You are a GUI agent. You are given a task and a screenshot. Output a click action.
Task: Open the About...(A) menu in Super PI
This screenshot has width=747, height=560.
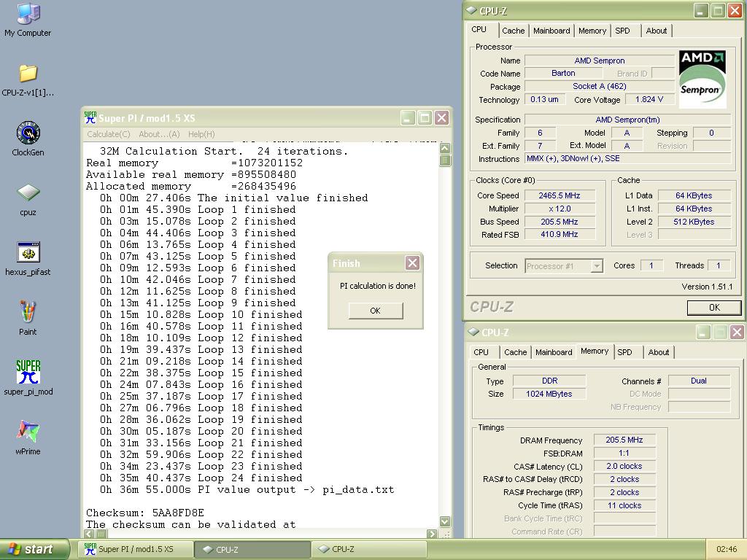[159, 134]
